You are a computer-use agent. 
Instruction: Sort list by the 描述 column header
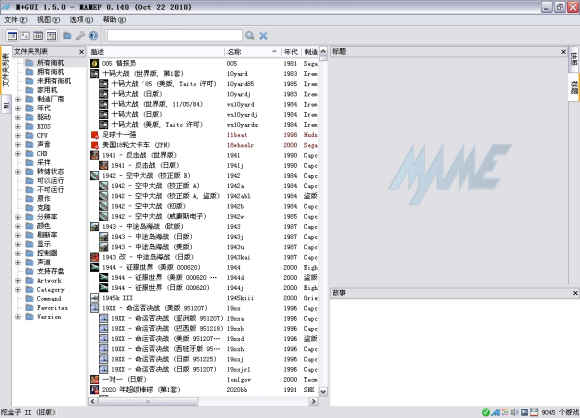pos(156,52)
